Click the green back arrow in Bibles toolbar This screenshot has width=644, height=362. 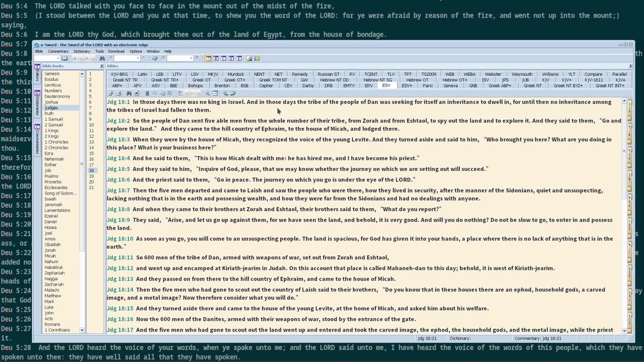tap(225, 94)
